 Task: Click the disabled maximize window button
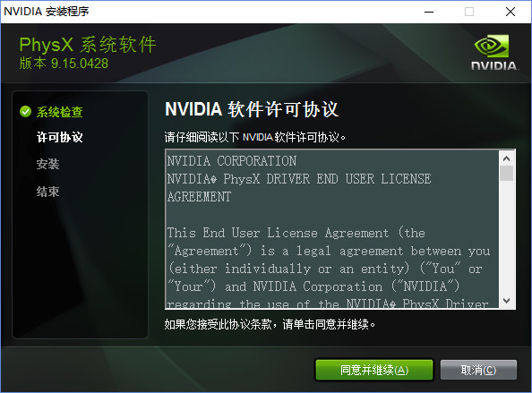pyautogui.click(x=469, y=12)
